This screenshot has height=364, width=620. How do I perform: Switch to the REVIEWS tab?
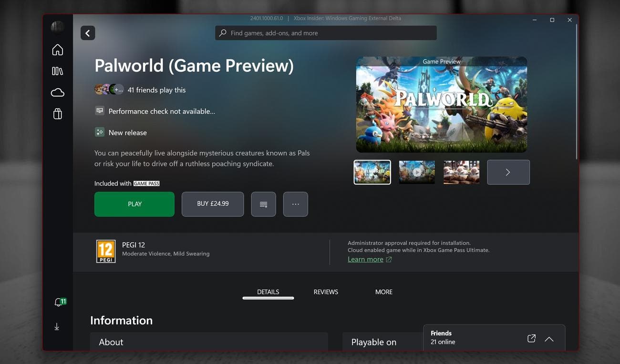tap(325, 292)
